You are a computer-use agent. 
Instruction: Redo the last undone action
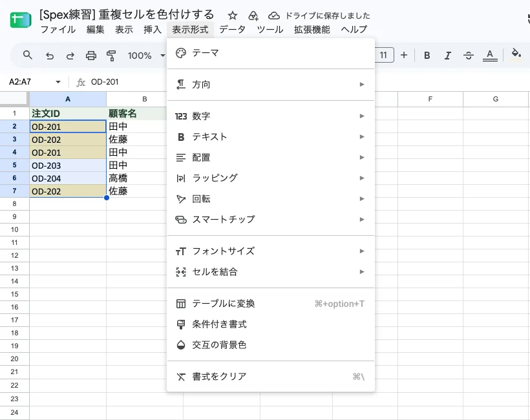click(70, 56)
